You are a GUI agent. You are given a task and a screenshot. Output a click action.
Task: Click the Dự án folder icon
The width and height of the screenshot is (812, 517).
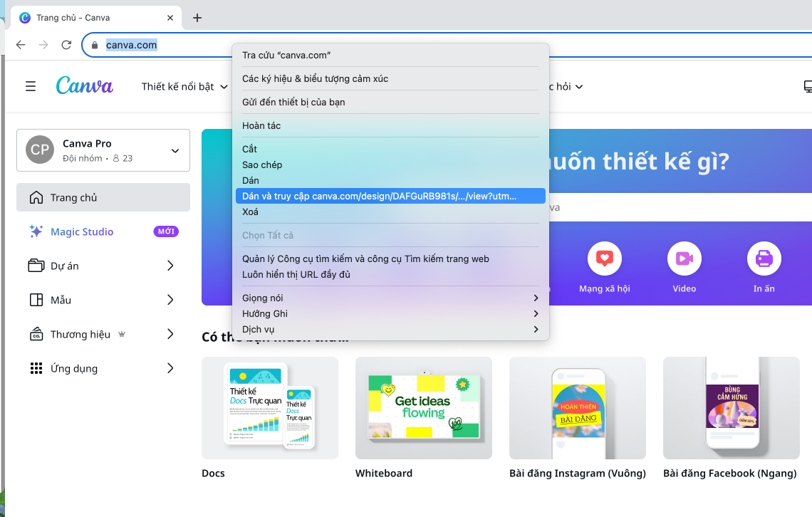click(36, 266)
